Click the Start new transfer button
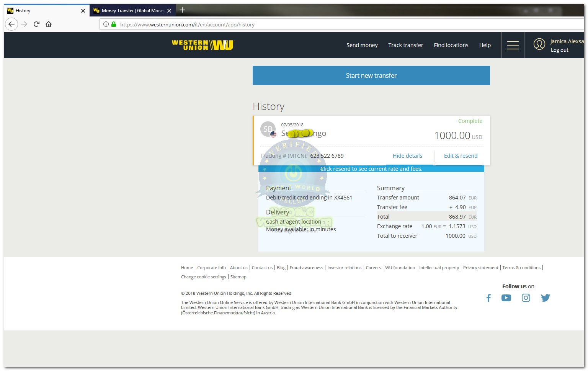Viewport: 588px width, 371px height. (371, 75)
